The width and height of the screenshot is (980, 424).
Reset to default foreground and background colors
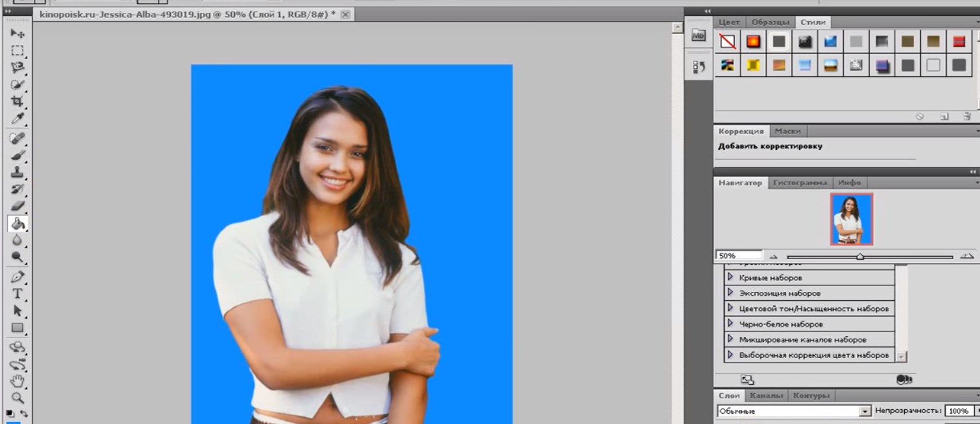(10, 413)
